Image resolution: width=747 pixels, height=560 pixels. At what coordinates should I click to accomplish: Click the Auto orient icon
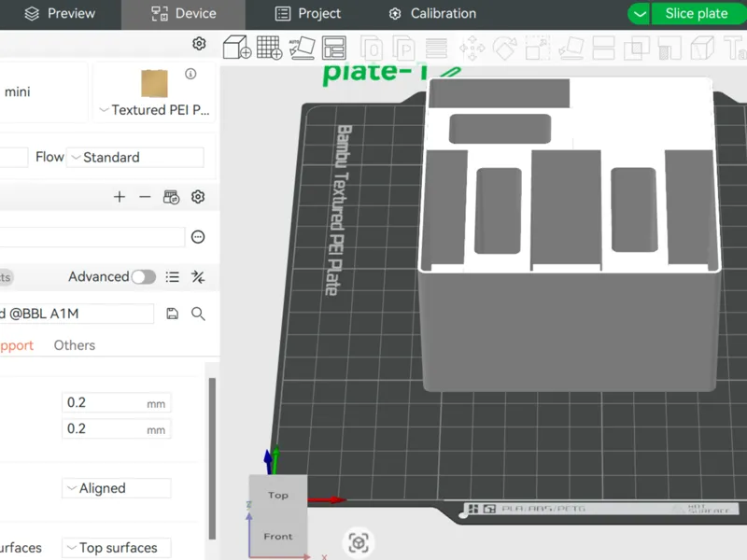(302, 48)
